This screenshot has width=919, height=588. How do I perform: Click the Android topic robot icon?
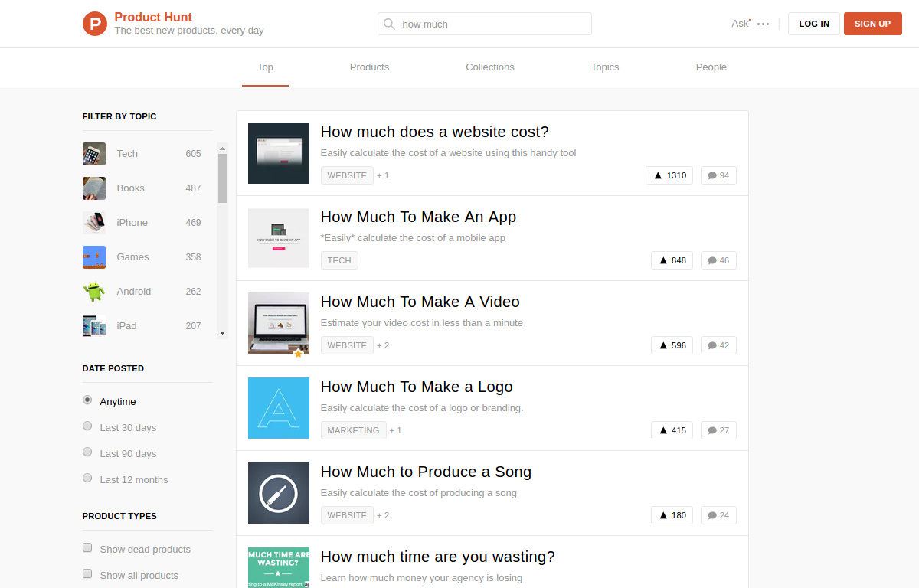pos(94,292)
